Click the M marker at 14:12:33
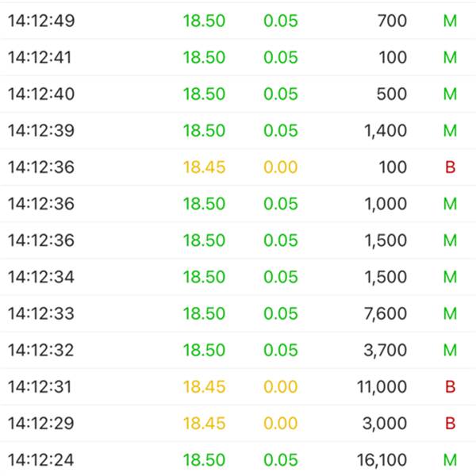This screenshot has width=476, height=476. click(450, 313)
